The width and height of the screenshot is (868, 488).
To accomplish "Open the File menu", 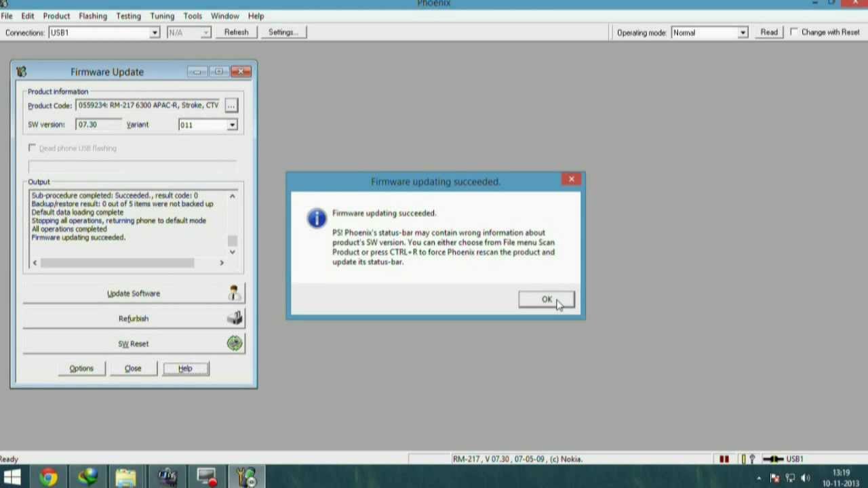I will (7, 16).
